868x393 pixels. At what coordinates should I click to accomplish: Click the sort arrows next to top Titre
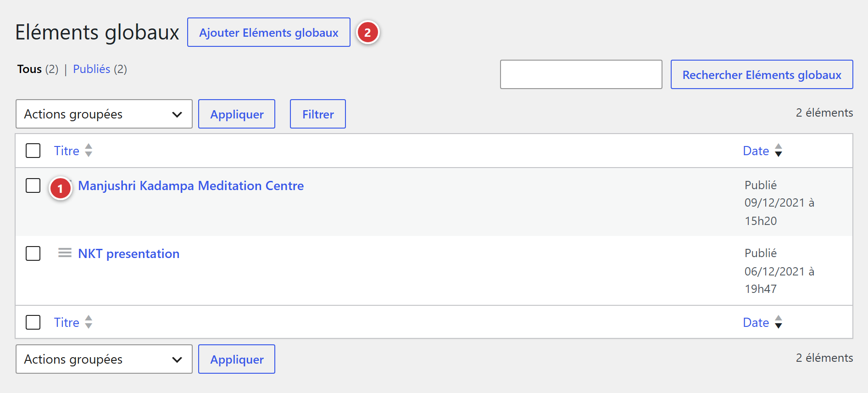[x=89, y=151]
